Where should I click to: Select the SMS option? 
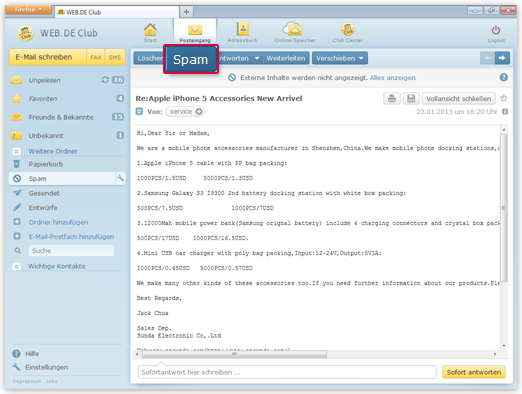pyautogui.click(x=115, y=57)
